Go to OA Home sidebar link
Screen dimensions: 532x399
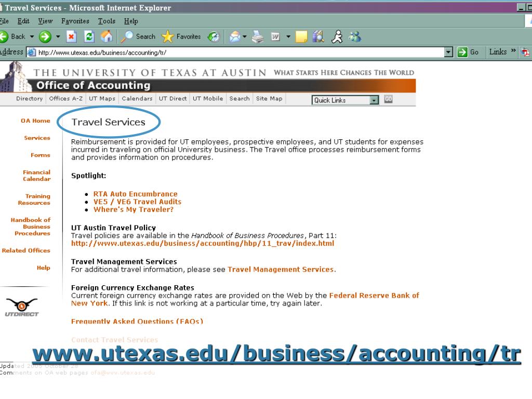point(35,121)
